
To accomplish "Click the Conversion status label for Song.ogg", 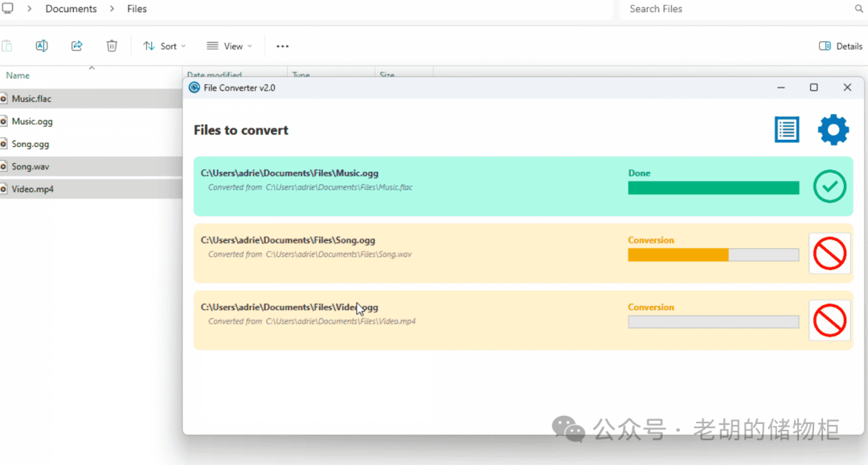I will tap(650, 240).
